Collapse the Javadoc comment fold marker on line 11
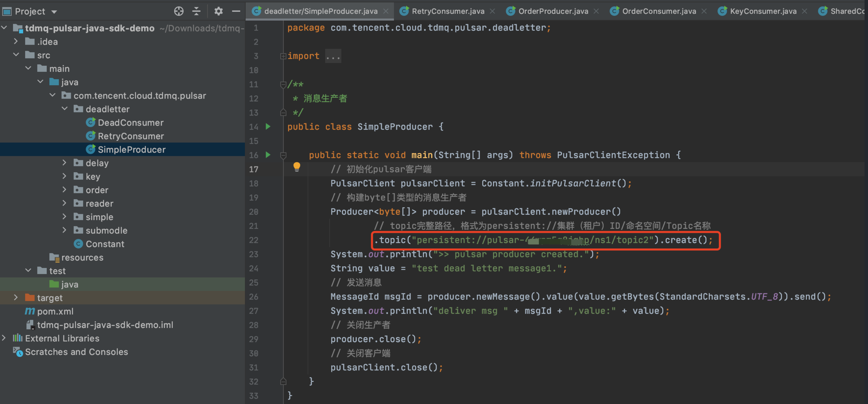This screenshot has height=404, width=868. (x=283, y=84)
